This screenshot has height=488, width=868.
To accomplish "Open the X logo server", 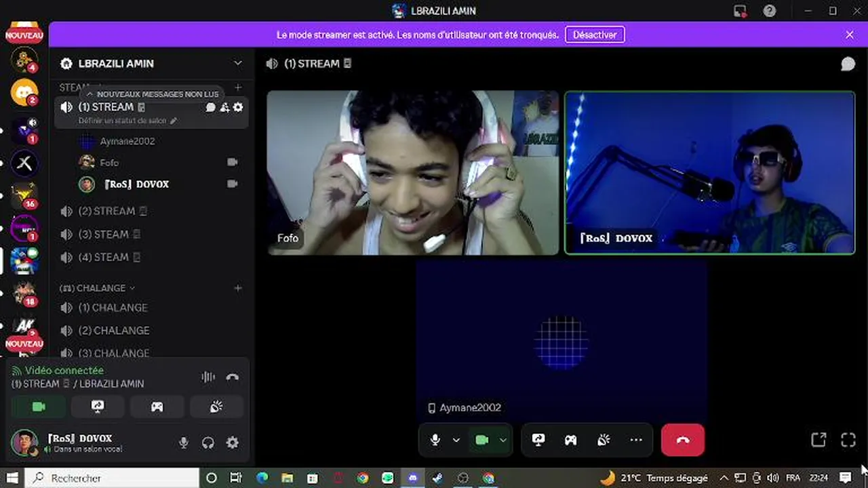I will coord(24,163).
